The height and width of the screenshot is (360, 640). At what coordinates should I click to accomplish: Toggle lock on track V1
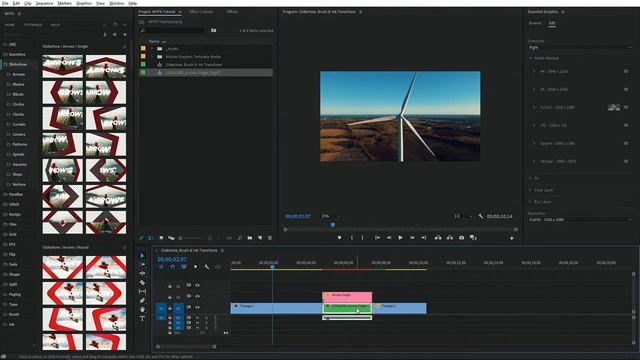[x=170, y=308]
